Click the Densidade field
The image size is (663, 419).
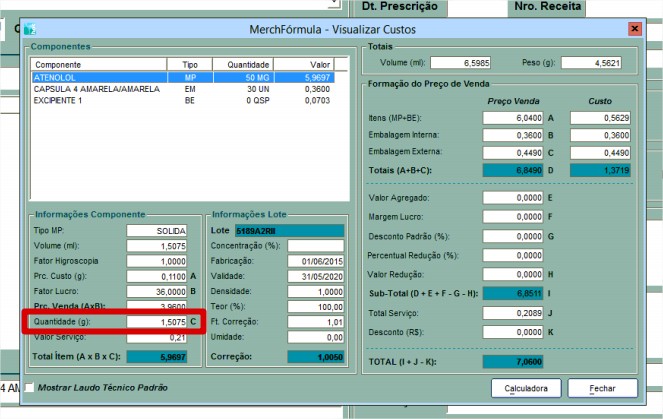click(316, 292)
